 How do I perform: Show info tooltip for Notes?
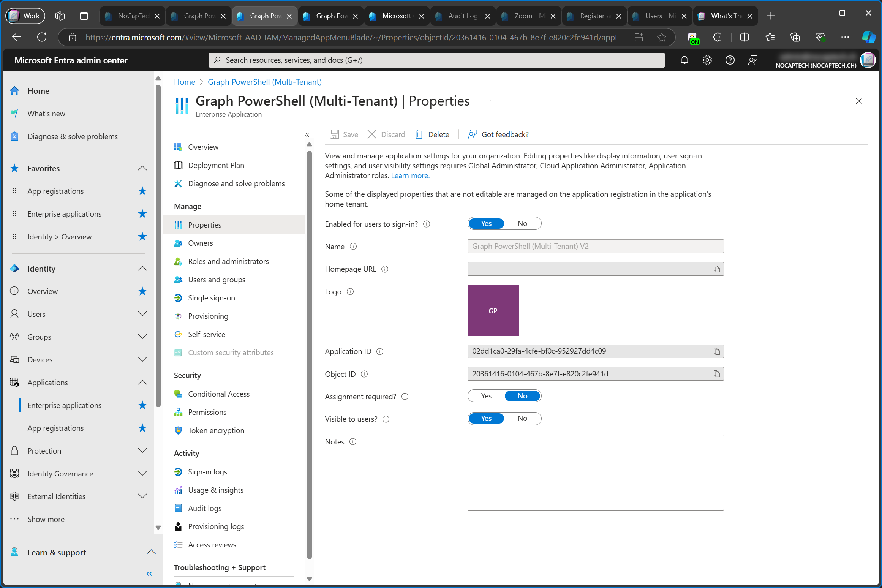(x=353, y=442)
